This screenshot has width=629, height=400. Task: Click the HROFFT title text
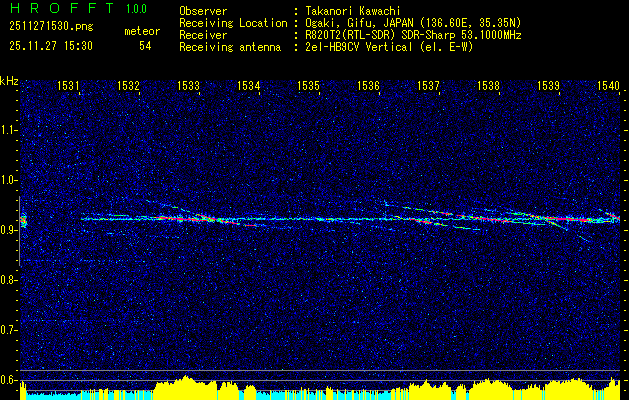click(58, 9)
